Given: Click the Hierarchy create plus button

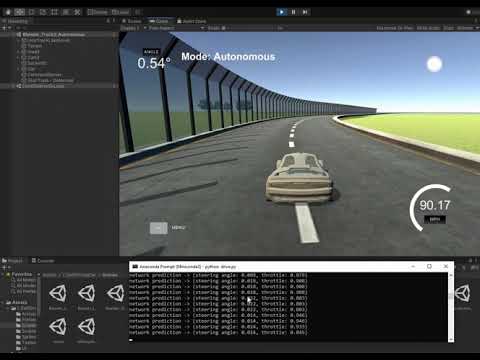Looking at the screenshot, I should tap(5, 28).
